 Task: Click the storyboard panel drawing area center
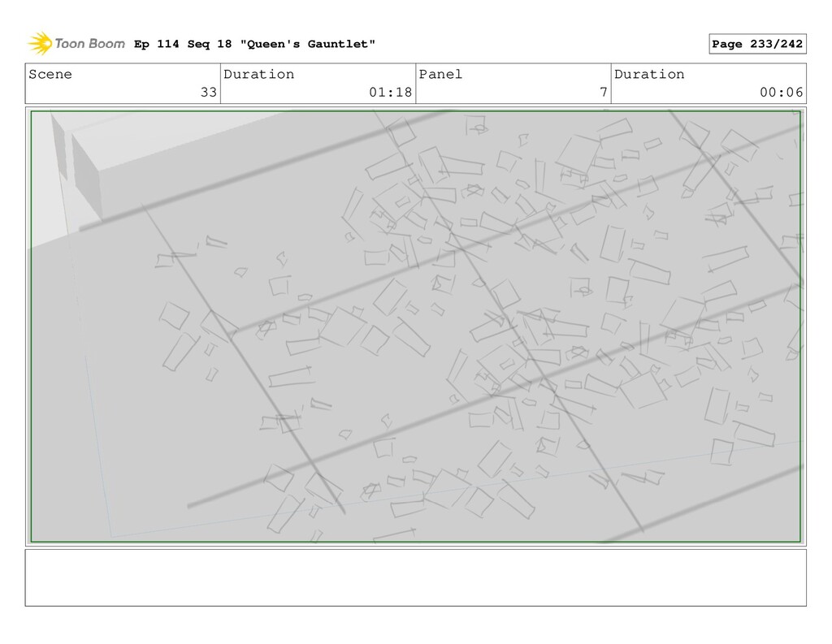tap(415, 326)
